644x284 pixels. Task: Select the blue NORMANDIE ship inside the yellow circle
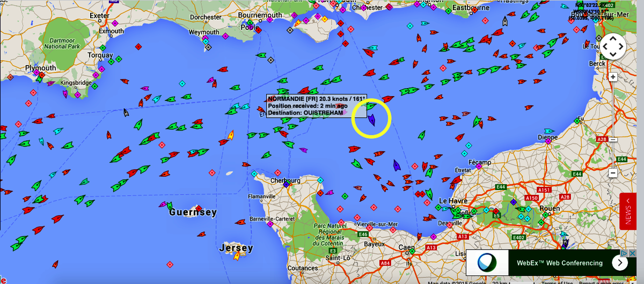pyautogui.click(x=371, y=119)
